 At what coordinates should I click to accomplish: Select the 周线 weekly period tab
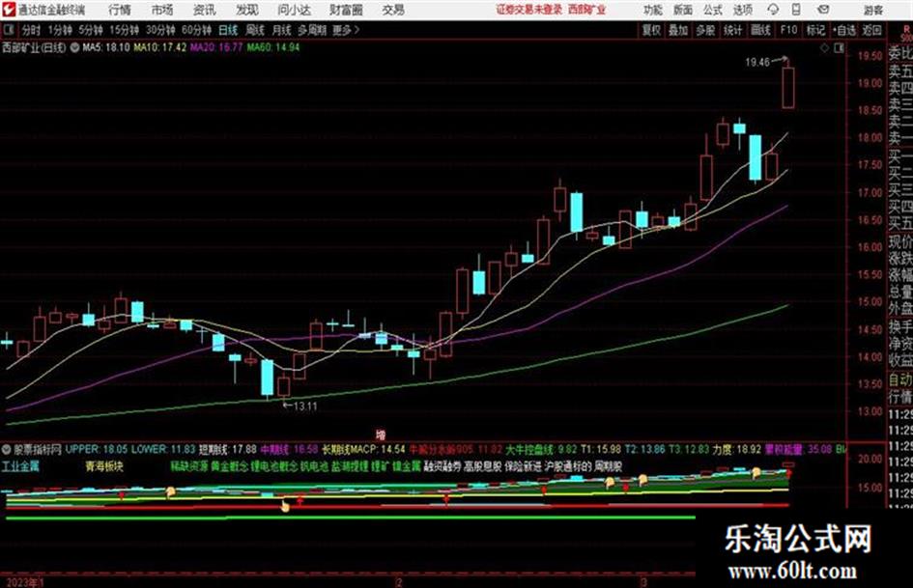coord(255,30)
